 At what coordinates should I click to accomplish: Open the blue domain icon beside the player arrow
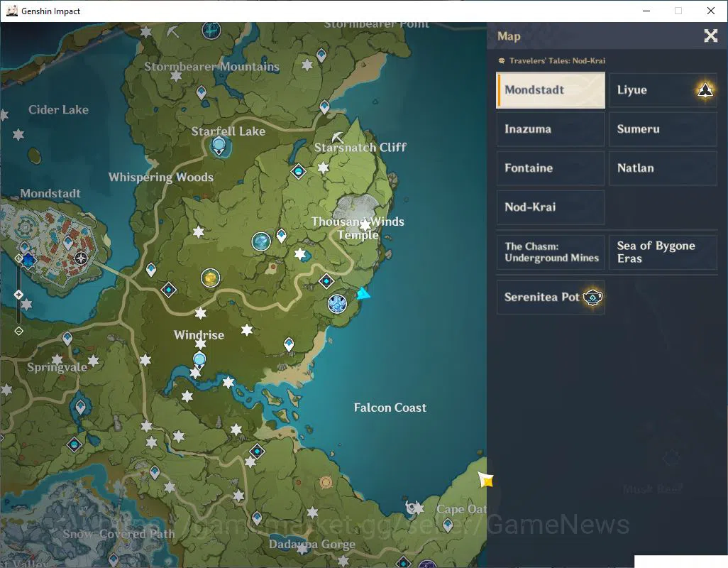[337, 304]
